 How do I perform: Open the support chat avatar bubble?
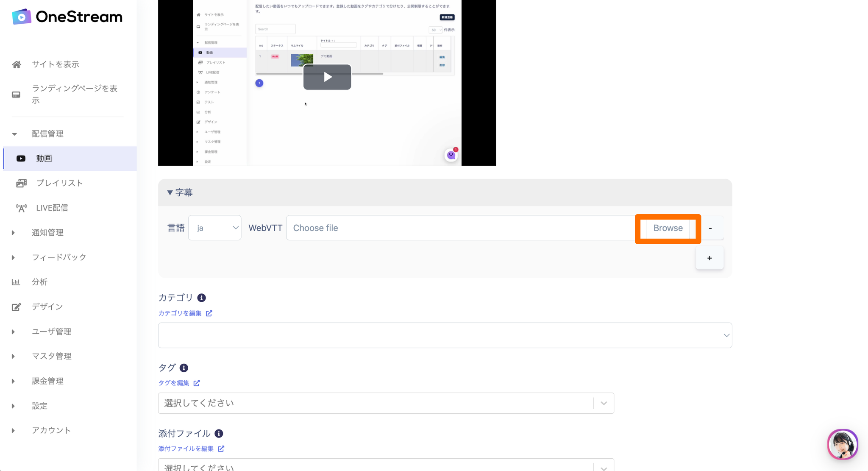click(x=842, y=444)
